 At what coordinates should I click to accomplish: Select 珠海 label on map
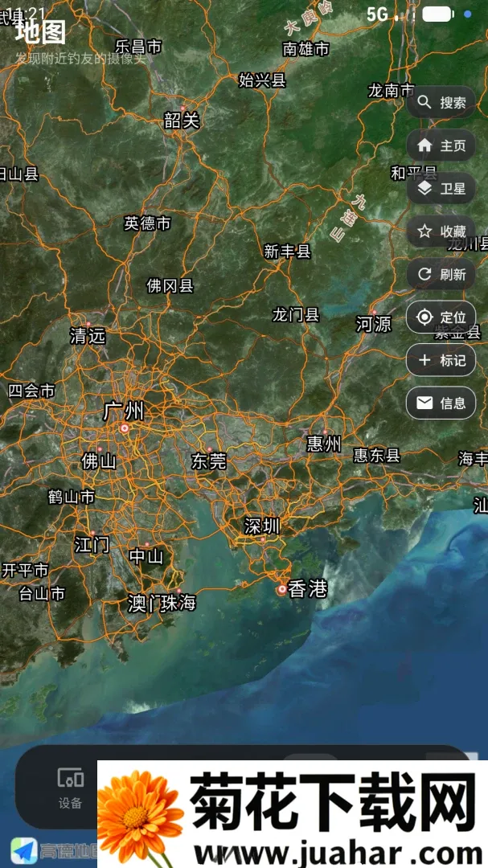pos(179,603)
